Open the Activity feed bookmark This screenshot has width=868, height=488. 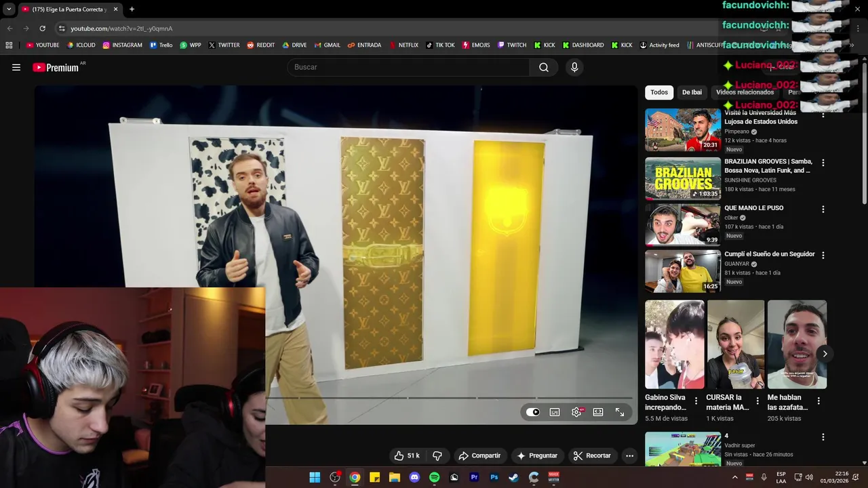coord(659,45)
